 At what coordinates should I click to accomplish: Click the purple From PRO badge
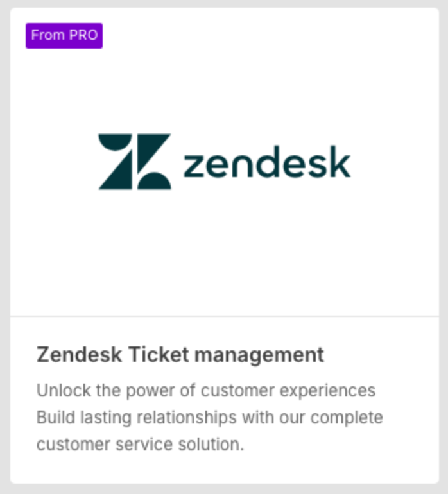[64, 35]
